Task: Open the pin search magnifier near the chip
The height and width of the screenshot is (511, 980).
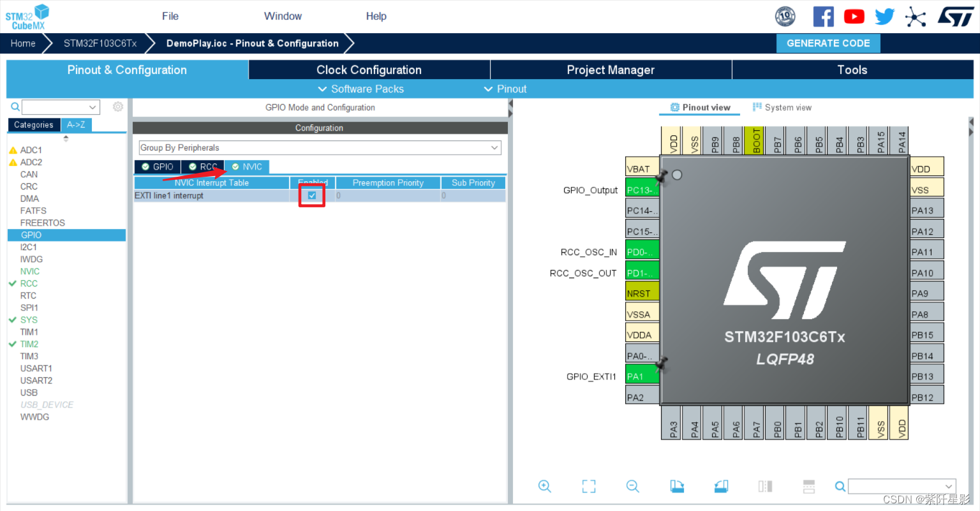Action: 840,486
